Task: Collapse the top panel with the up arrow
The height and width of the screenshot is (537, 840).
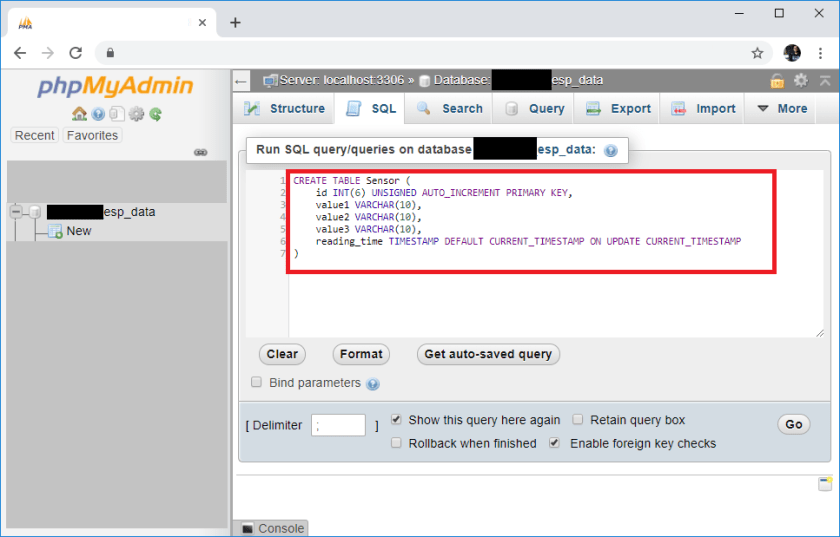Action: [x=824, y=80]
